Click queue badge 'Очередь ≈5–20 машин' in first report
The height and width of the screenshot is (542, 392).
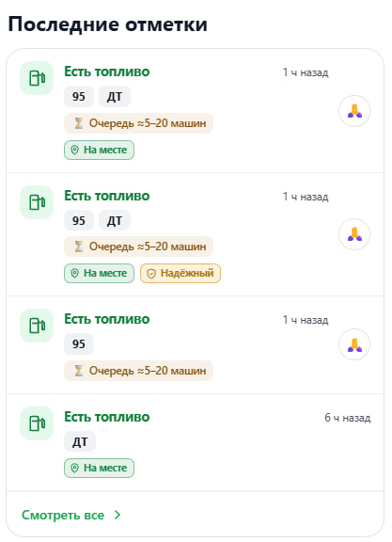tap(138, 123)
